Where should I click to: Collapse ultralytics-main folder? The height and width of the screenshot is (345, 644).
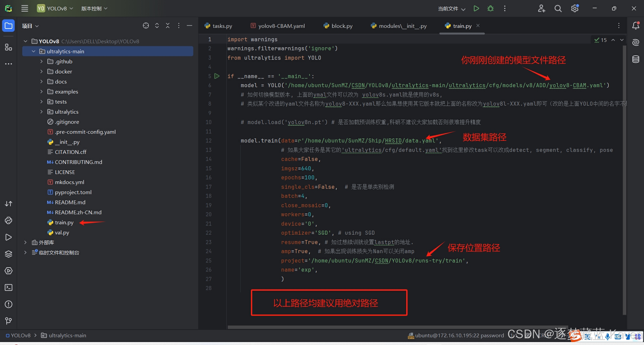coord(34,51)
